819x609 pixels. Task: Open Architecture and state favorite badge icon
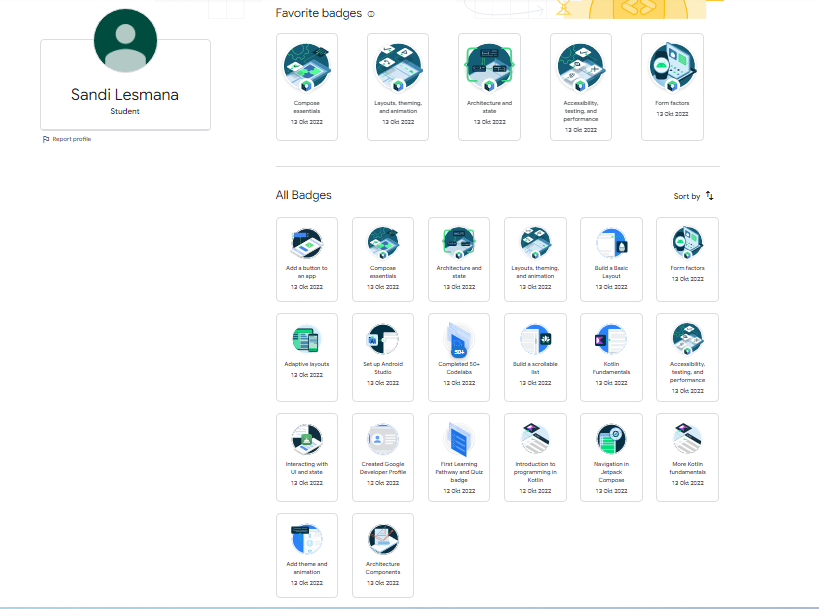489,67
